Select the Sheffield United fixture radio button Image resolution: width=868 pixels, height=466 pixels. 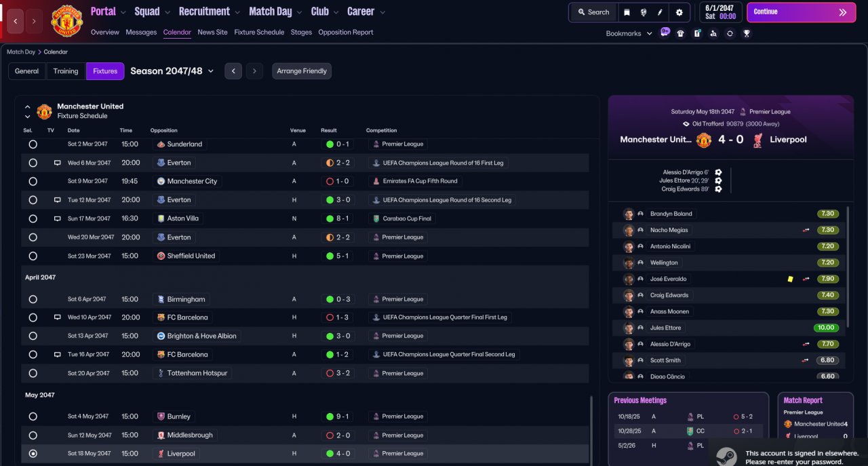point(33,256)
